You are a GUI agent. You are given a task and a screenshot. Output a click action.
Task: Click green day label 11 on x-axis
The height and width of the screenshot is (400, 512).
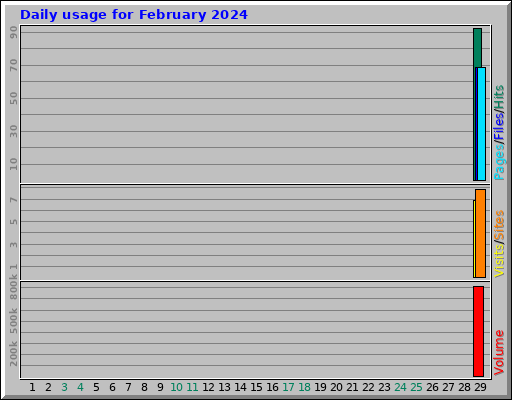pyautogui.click(x=192, y=387)
